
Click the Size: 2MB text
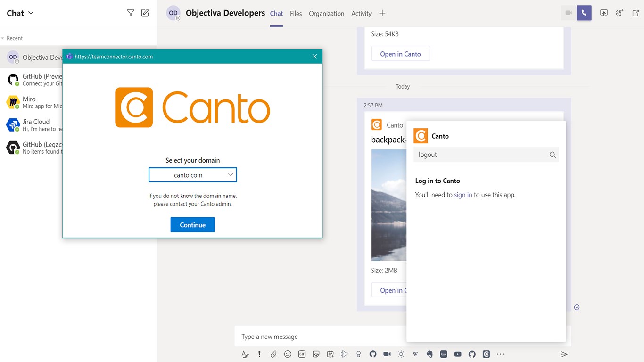click(384, 271)
